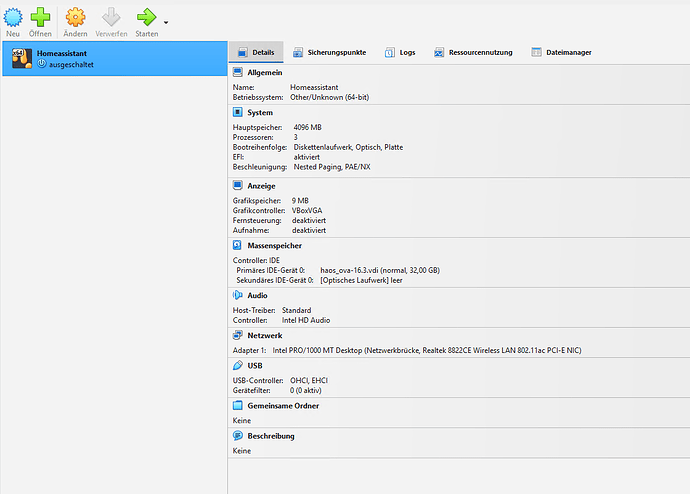Open settings with the Ändern gear icon
Screen dimensions: 690x494
click(75, 18)
